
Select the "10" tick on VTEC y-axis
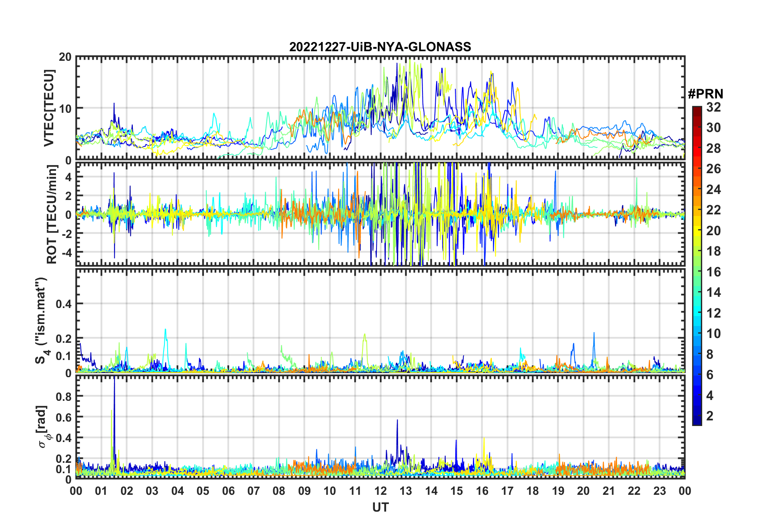(x=65, y=108)
